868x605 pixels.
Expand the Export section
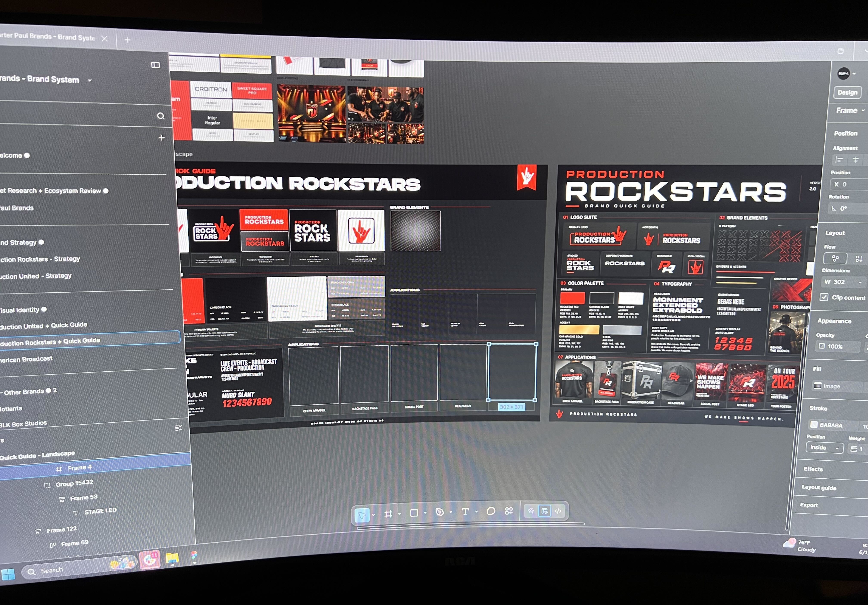click(809, 505)
